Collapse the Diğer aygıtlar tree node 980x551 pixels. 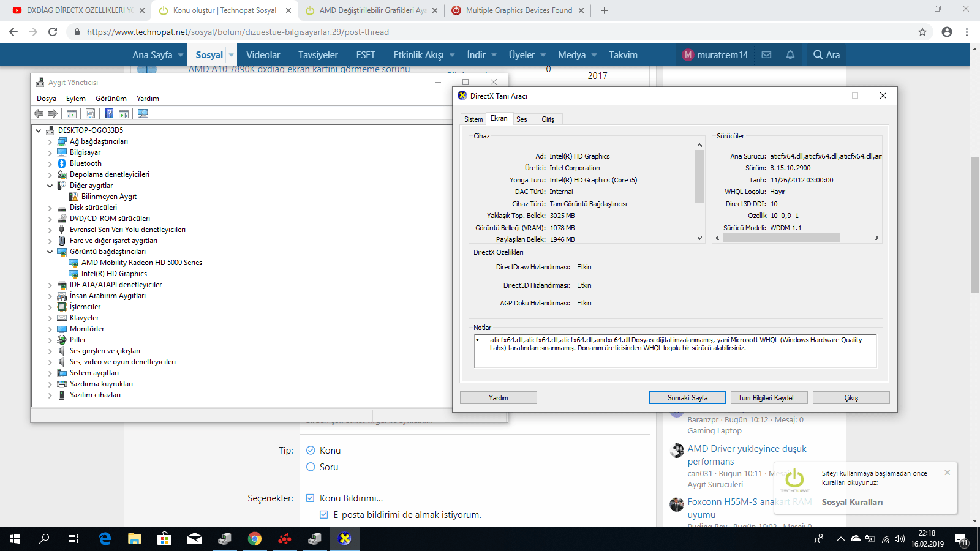click(x=50, y=186)
